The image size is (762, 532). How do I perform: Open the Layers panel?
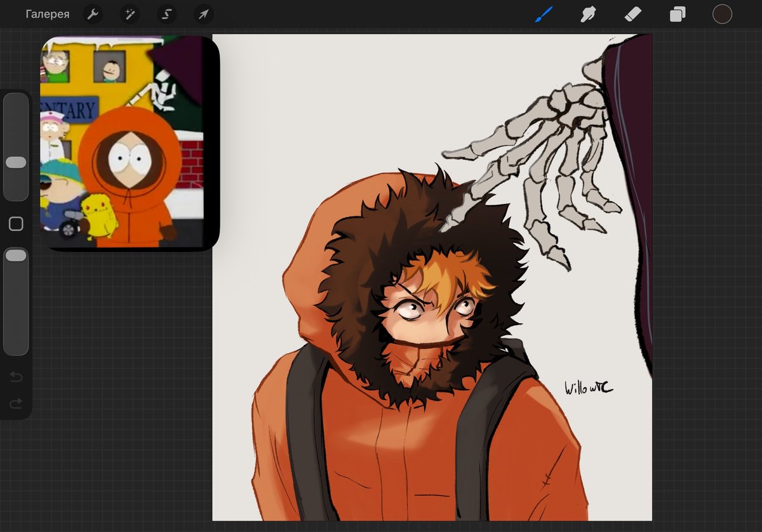(x=678, y=14)
